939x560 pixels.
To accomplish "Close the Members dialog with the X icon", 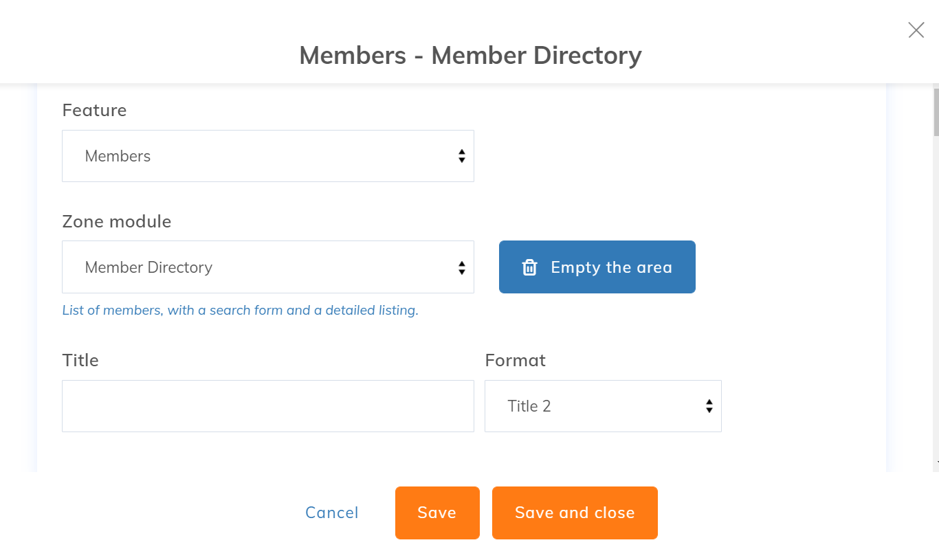I will (x=916, y=30).
